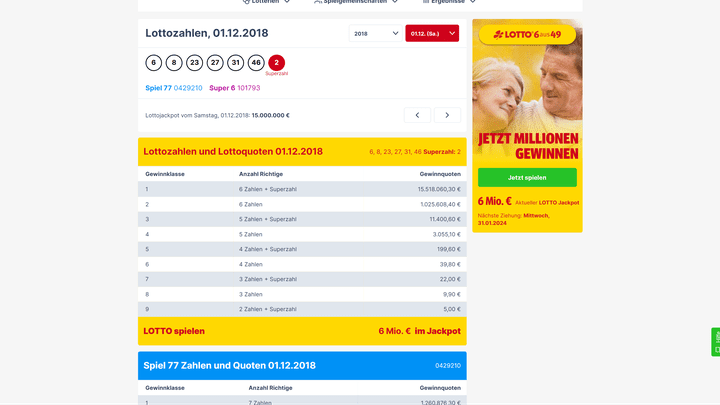Click the 11.400,60 € payout cell
This screenshot has width=720, height=405.
point(445,219)
